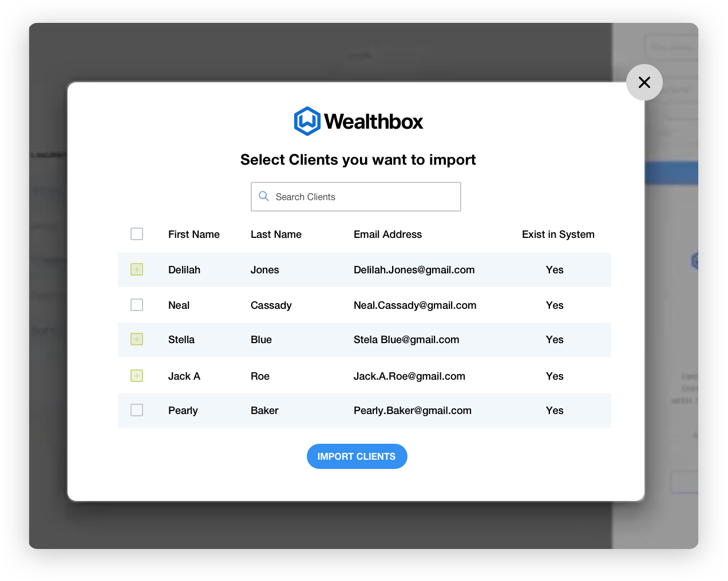
Task: Check the checkbox for Neal Cassady
Action: [137, 305]
